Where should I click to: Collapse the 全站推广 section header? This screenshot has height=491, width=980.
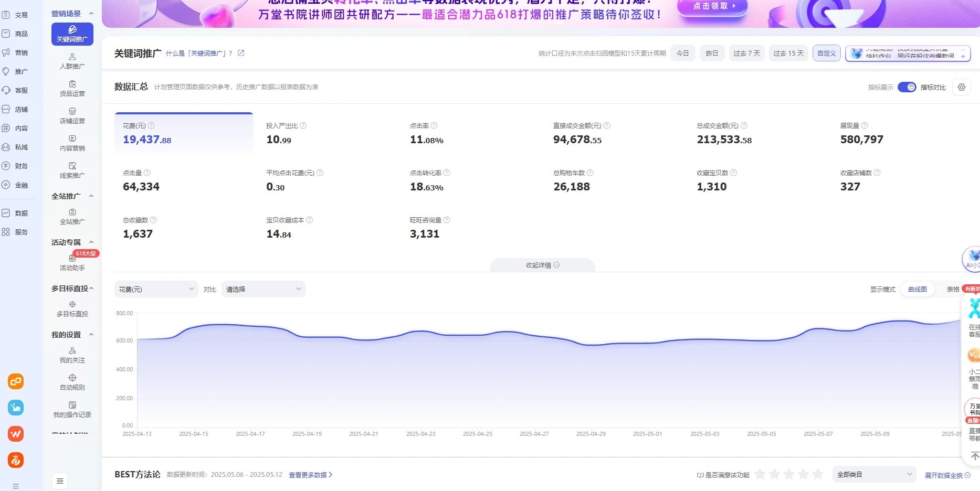point(91,196)
